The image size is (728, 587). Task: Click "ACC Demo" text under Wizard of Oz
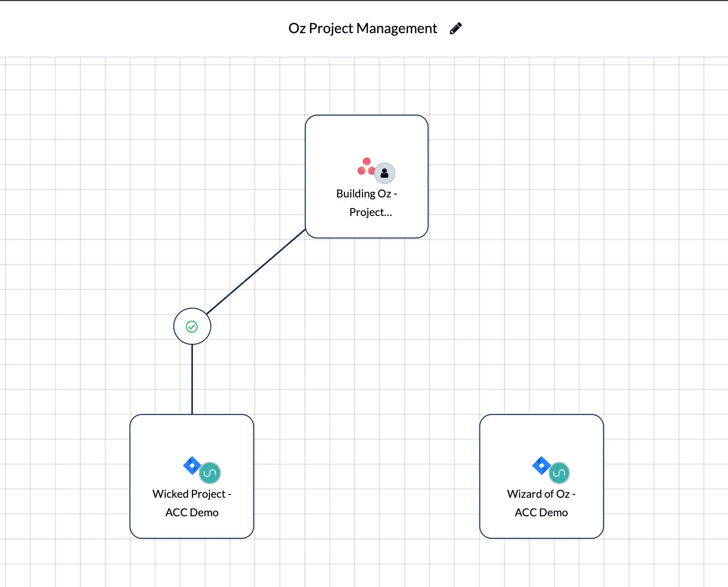point(541,512)
